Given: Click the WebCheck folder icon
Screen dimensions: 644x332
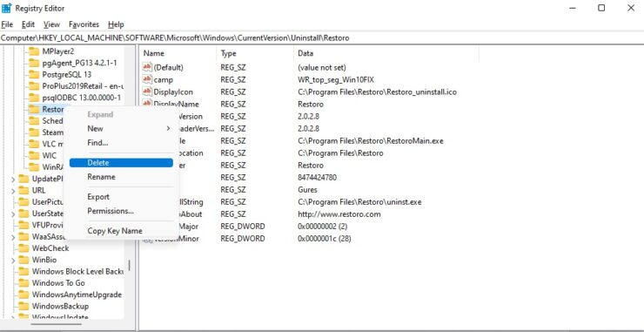Looking at the screenshot, I should (x=23, y=248).
